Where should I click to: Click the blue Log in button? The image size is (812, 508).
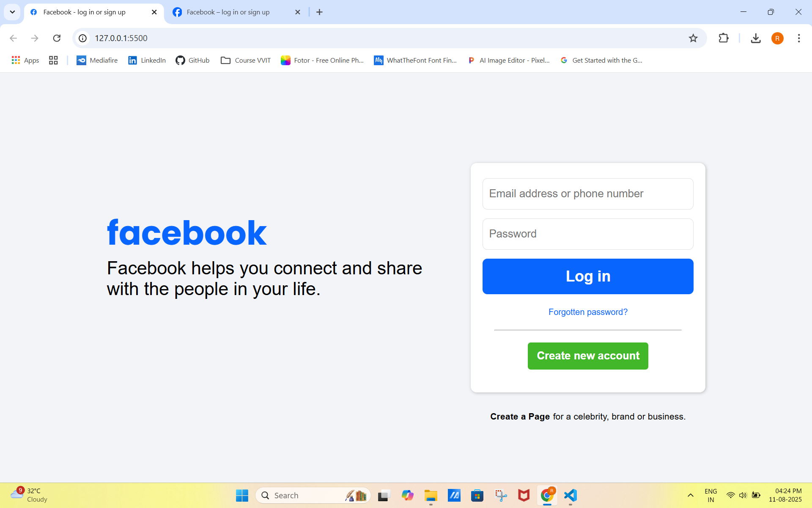[x=588, y=276]
